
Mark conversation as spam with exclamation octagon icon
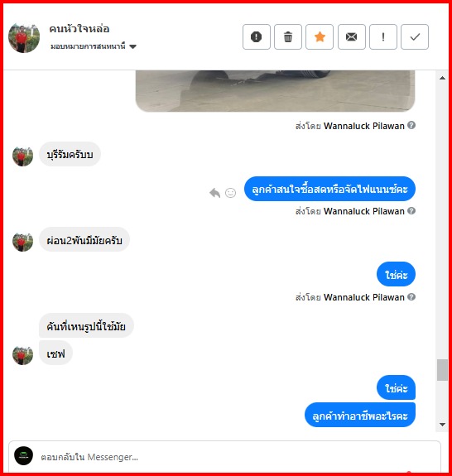[x=256, y=36]
